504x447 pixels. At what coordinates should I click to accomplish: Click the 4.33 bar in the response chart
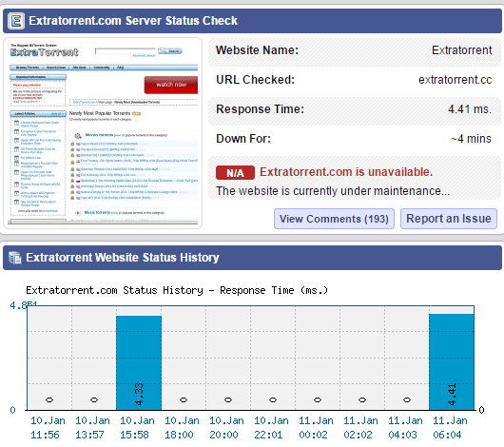click(139, 362)
